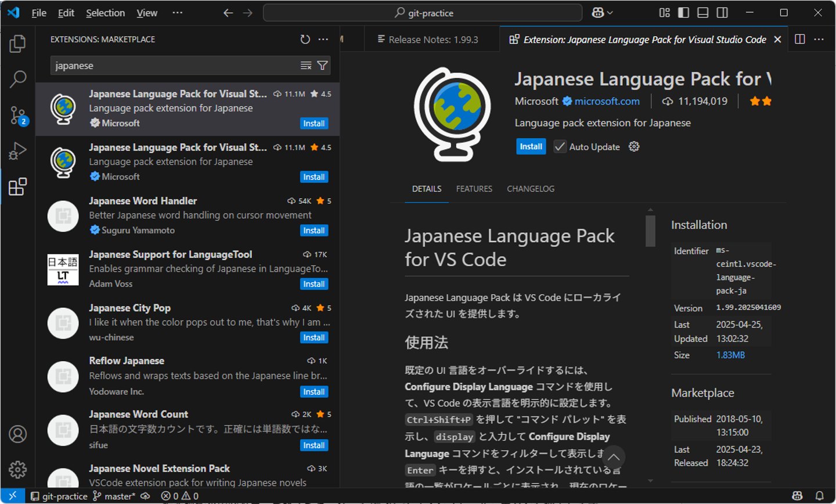The width and height of the screenshot is (836, 504).
Task: Clear extensions search results icon
Action: coord(306,66)
